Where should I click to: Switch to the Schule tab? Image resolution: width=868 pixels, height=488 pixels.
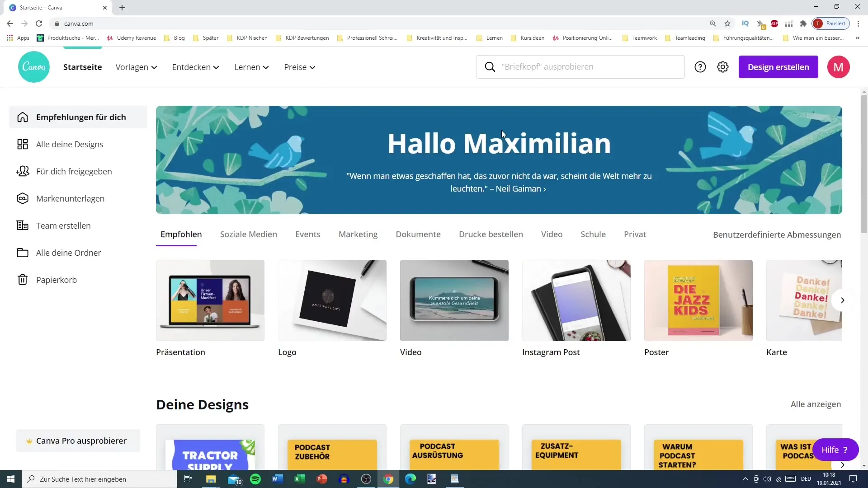593,234
